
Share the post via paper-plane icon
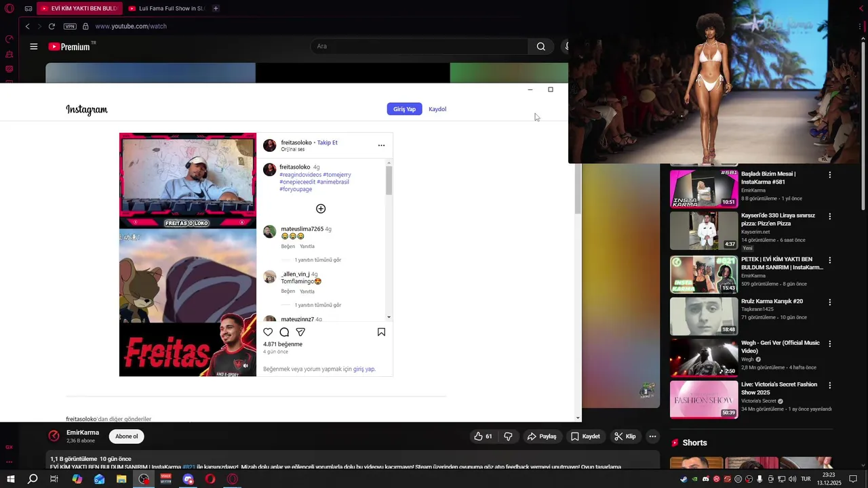coord(300,332)
